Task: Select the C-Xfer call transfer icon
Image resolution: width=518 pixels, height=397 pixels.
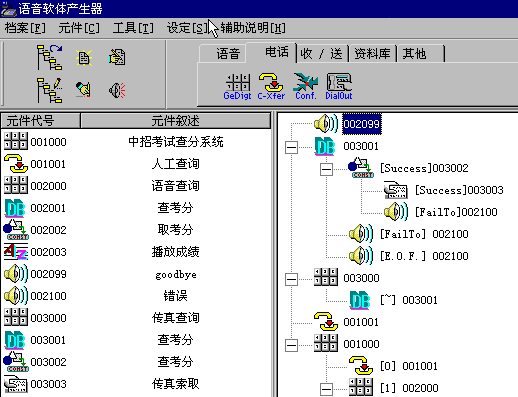Action: (x=271, y=87)
